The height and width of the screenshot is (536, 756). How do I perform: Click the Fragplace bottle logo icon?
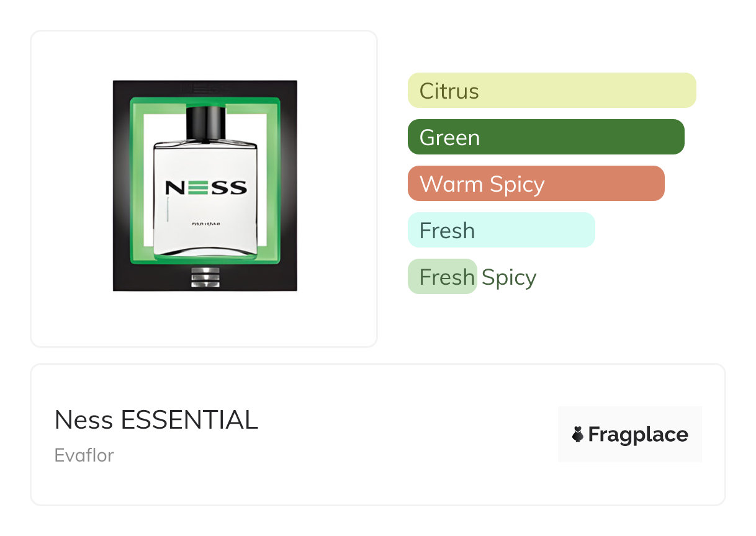pos(578,434)
